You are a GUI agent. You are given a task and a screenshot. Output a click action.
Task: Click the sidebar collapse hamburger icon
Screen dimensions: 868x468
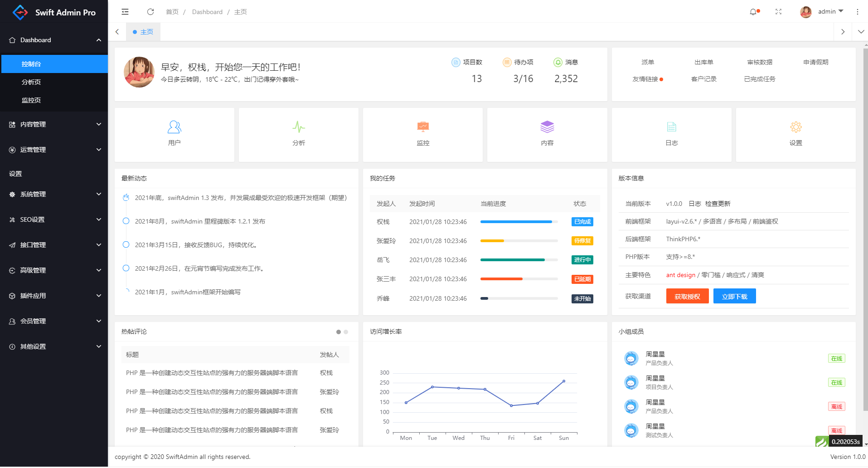[125, 12]
